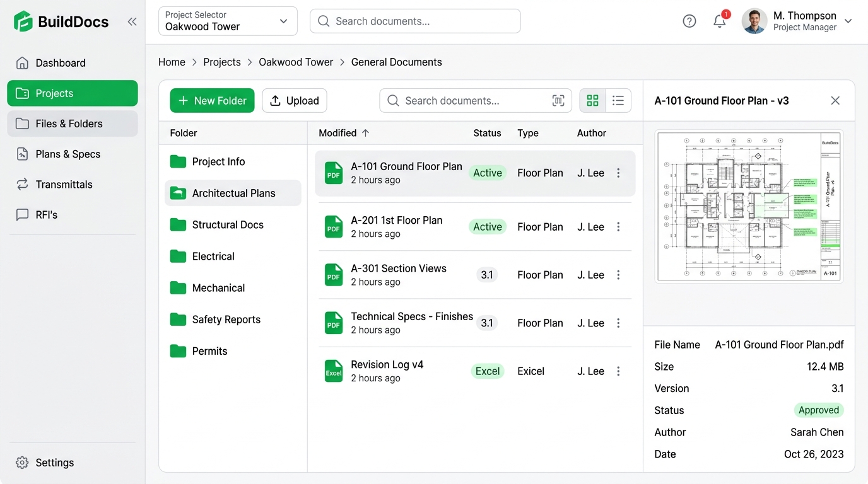Expand M. Thompson user menu
Viewport: 868px width, 484px height.
pyautogui.click(x=848, y=21)
